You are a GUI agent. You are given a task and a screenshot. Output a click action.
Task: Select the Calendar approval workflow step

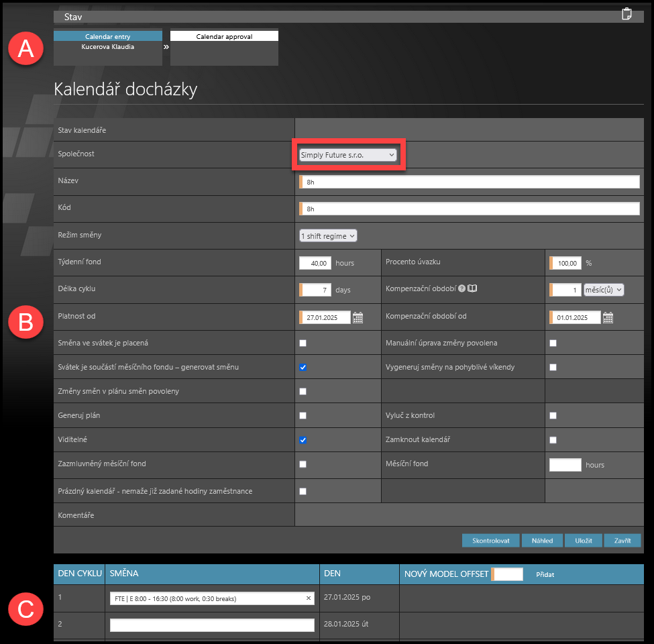pos(224,36)
